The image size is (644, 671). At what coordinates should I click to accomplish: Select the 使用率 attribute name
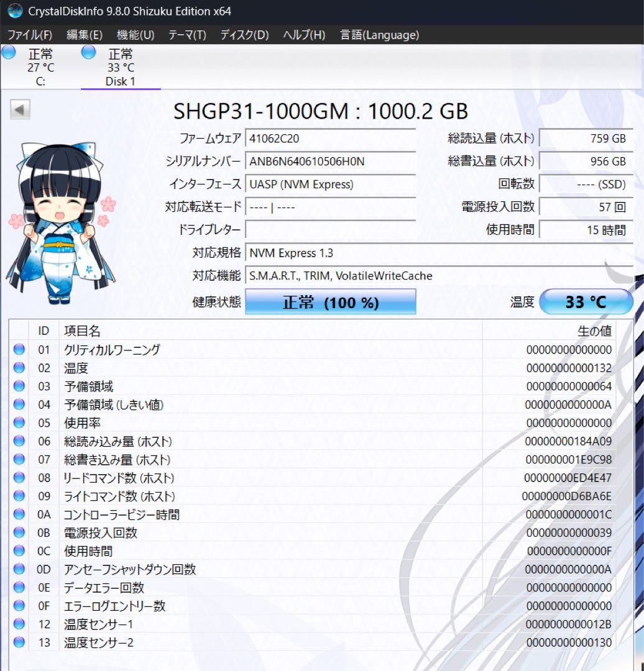click(82, 423)
